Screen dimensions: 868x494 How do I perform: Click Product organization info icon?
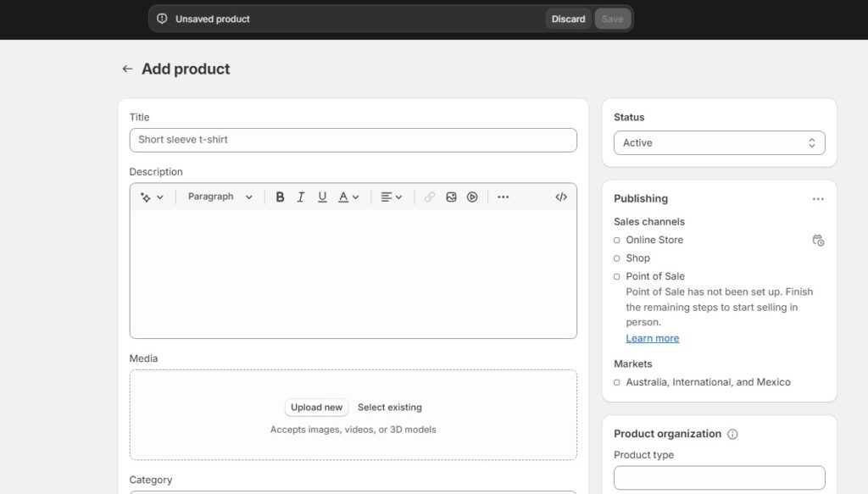[732, 434]
